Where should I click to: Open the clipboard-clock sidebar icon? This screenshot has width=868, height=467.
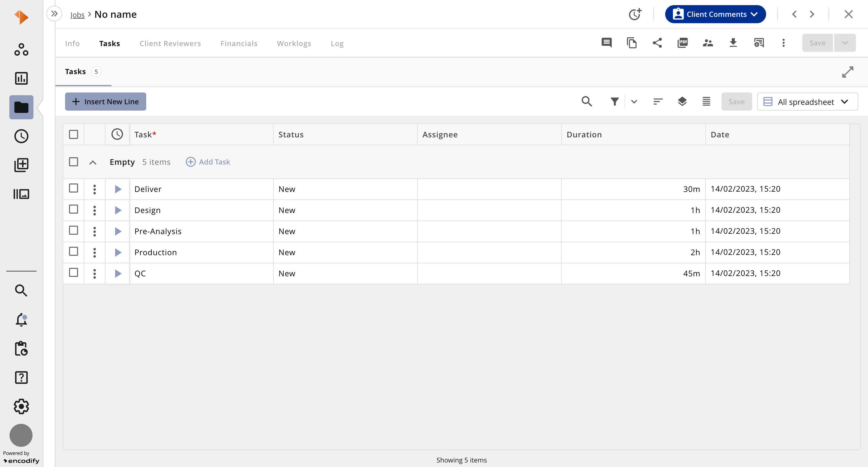click(x=21, y=348)
